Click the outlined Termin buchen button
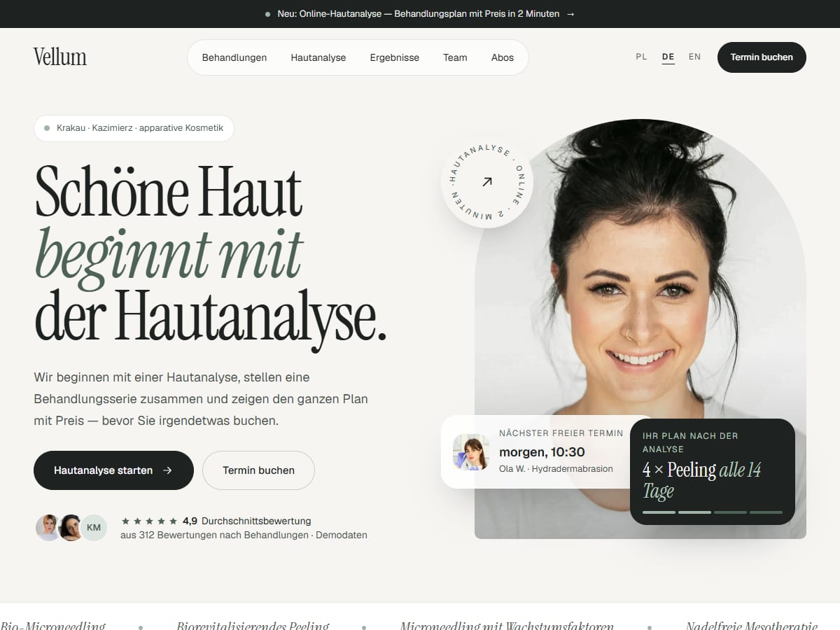The width and height of the screenshot is (840, 630). click(258, 470)
